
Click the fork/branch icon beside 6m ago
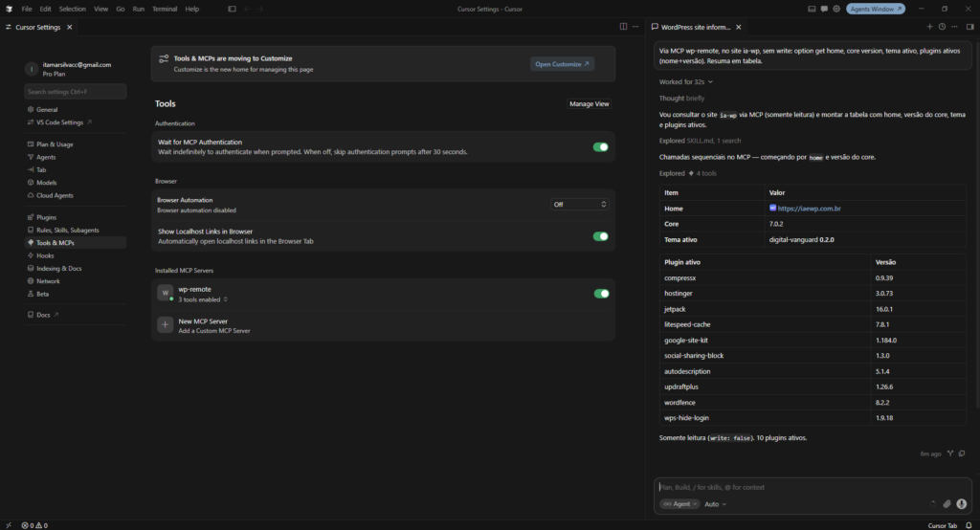tap(950, 453)
